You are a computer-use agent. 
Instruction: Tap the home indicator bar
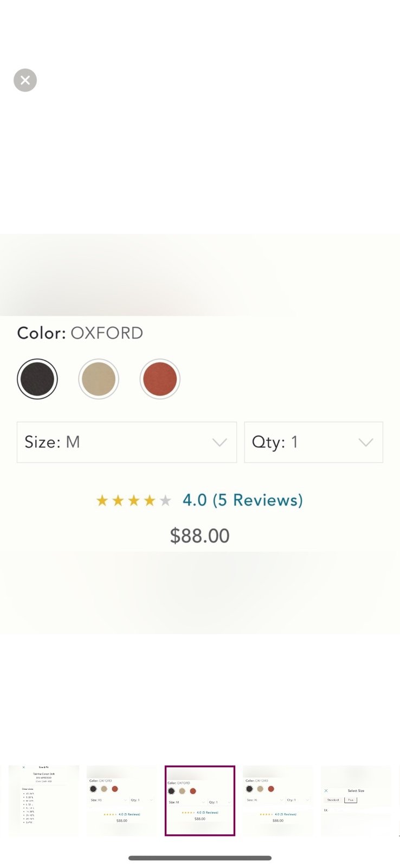[x=200, y=858]
